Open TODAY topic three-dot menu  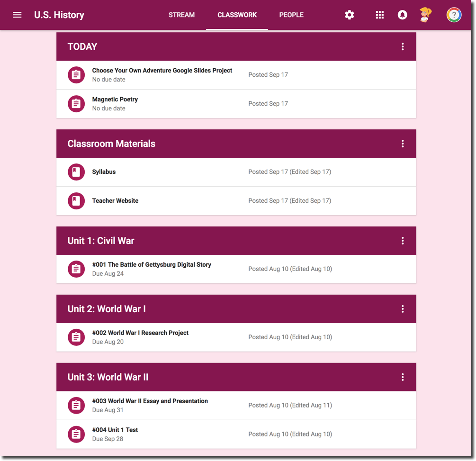[x=403, y=46]
